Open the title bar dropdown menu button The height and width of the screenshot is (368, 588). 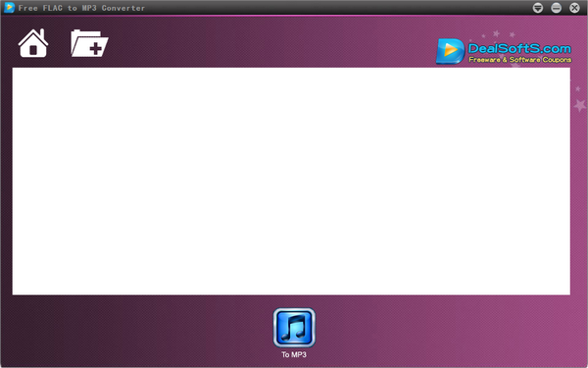pos(538,8)
